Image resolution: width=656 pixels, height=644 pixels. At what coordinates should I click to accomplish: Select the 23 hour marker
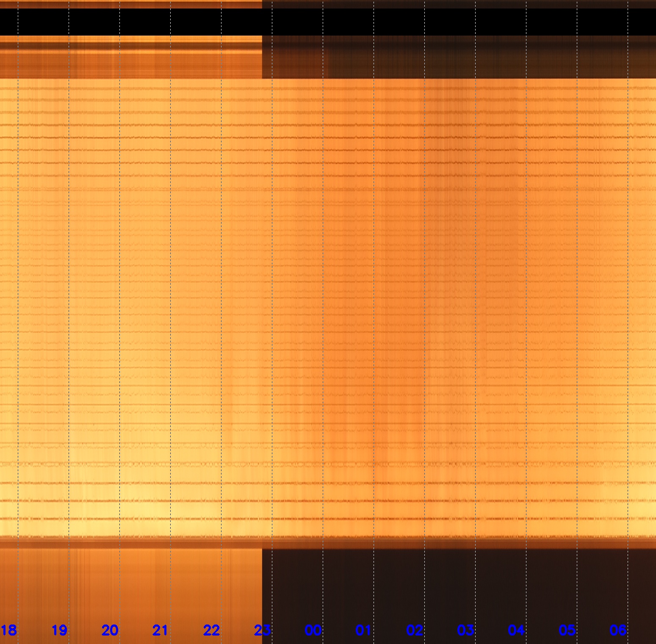[262, 630]
